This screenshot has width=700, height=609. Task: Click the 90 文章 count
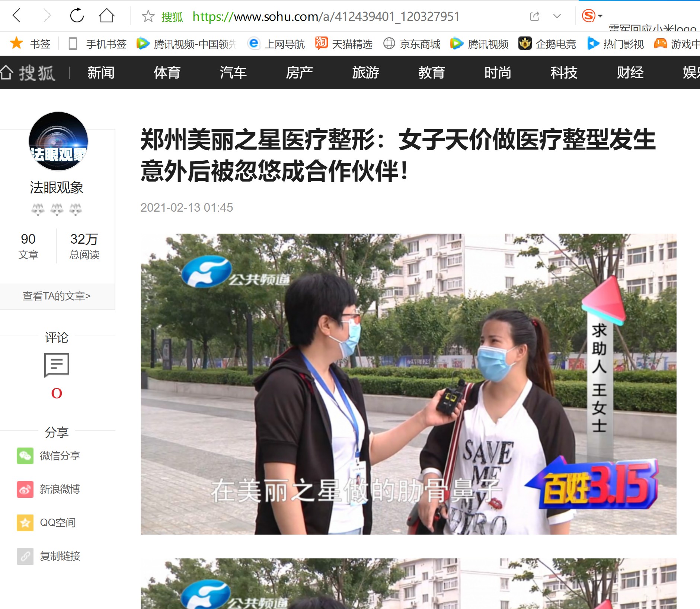click(28, 246)
